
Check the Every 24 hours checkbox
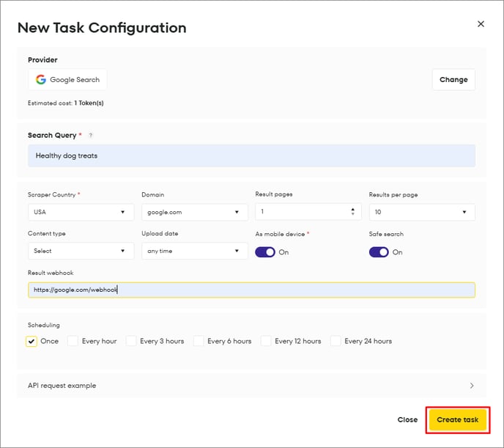tap(336, 341)
